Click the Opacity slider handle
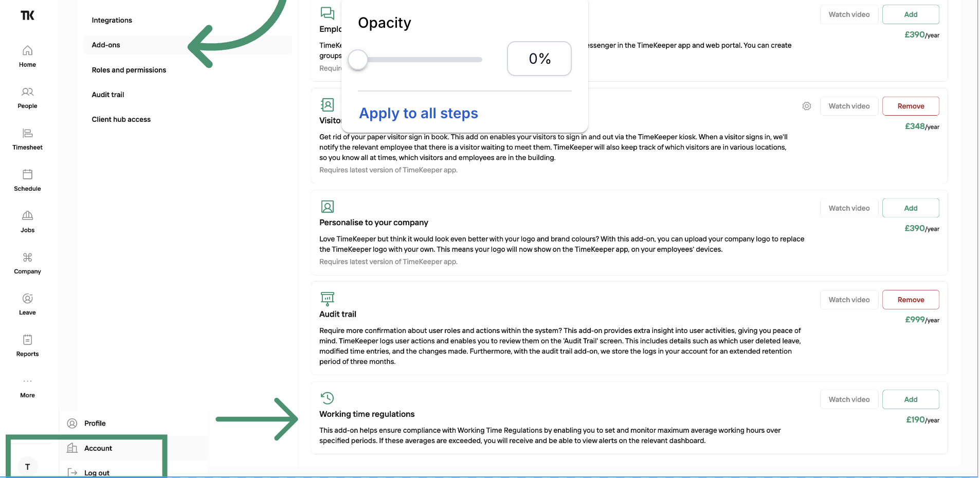980x478 pixels. [x=358, y=60]
